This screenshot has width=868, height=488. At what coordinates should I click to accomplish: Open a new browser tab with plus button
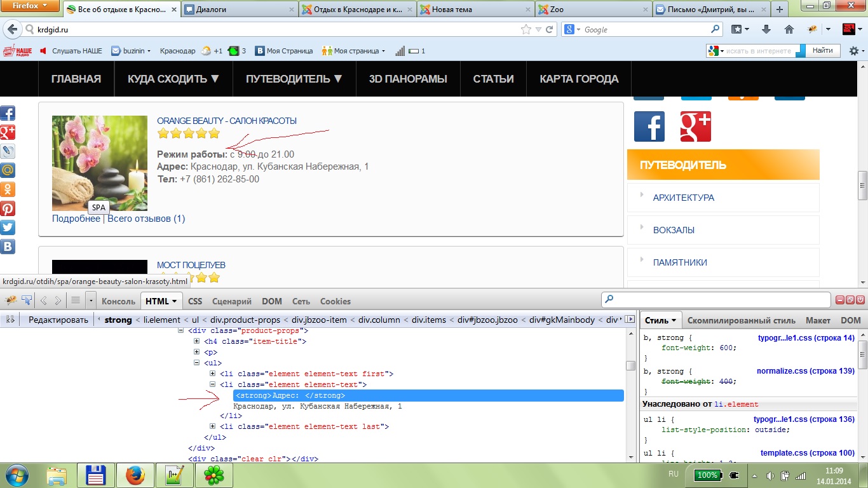click(779, 10)
